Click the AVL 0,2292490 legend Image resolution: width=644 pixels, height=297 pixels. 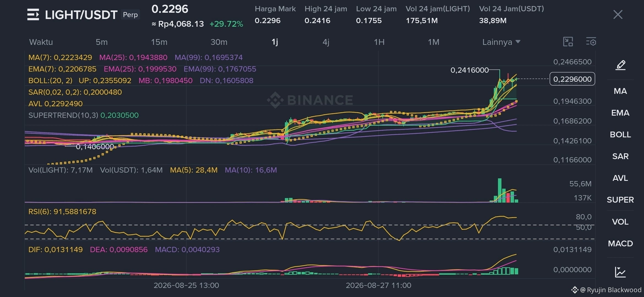point(56,104)
